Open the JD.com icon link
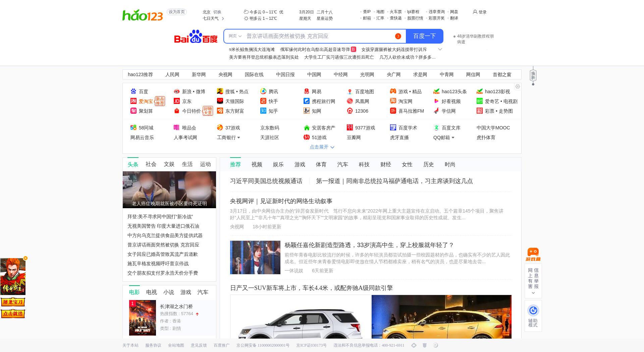The image size is (644, 352). pyautogui.click(x=177, y=101)
